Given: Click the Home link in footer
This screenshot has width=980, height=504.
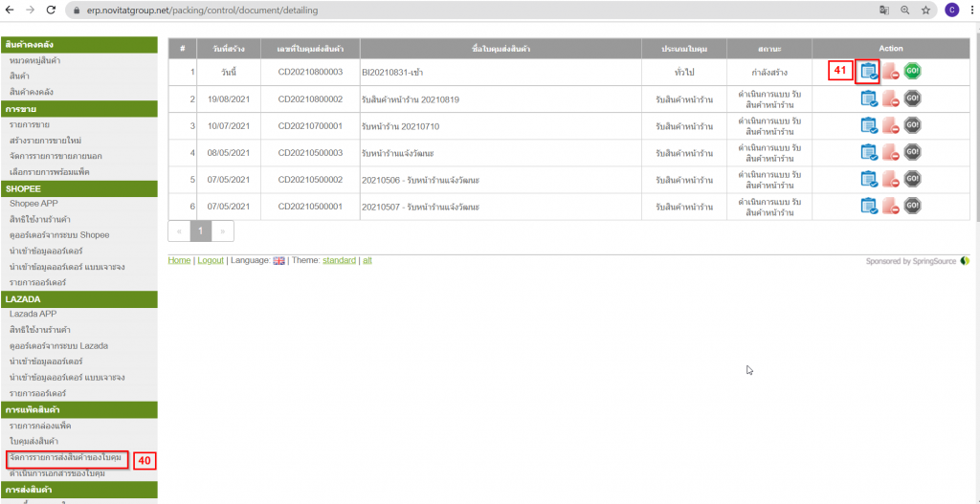Looking at the screenshot, I should click(x=179, y=260).
